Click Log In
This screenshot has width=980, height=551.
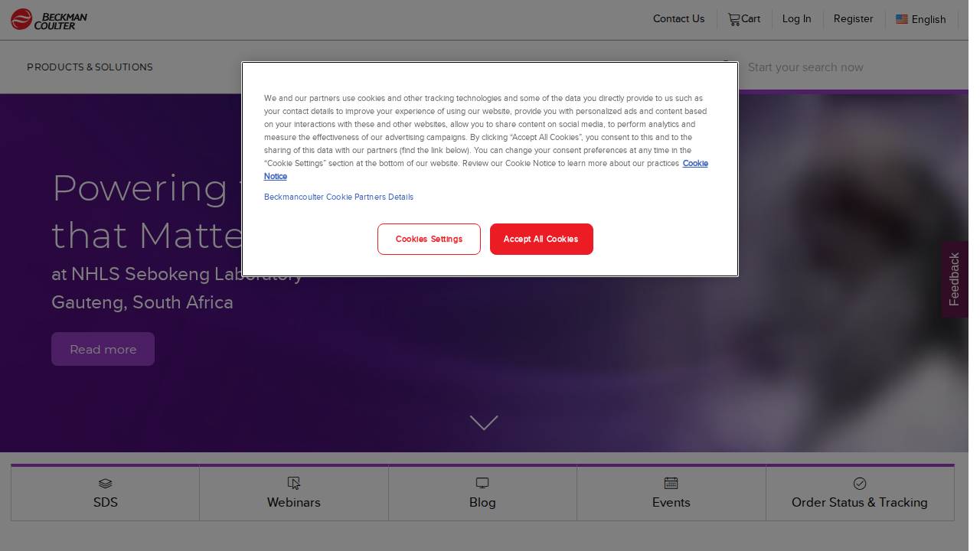(796, 19)
